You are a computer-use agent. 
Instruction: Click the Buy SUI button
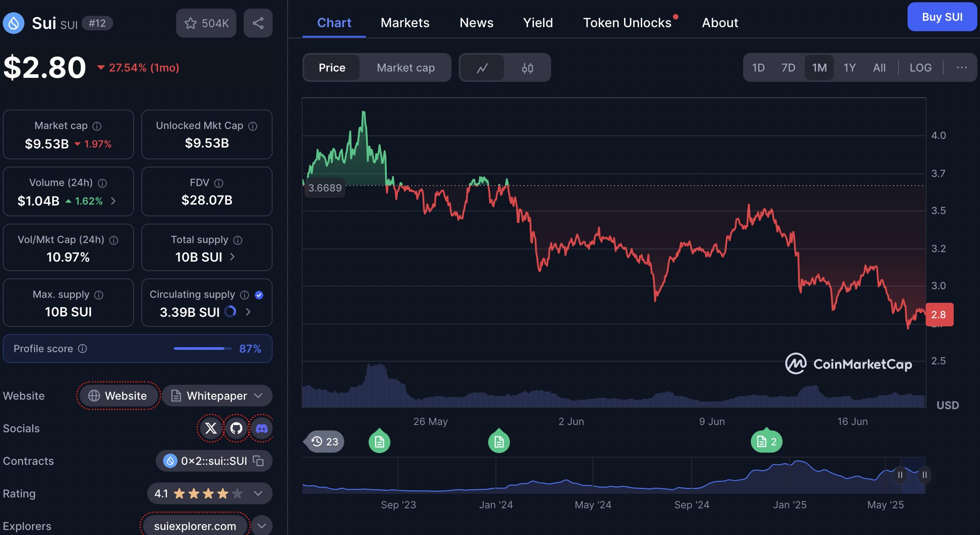(x=942, y=17)
